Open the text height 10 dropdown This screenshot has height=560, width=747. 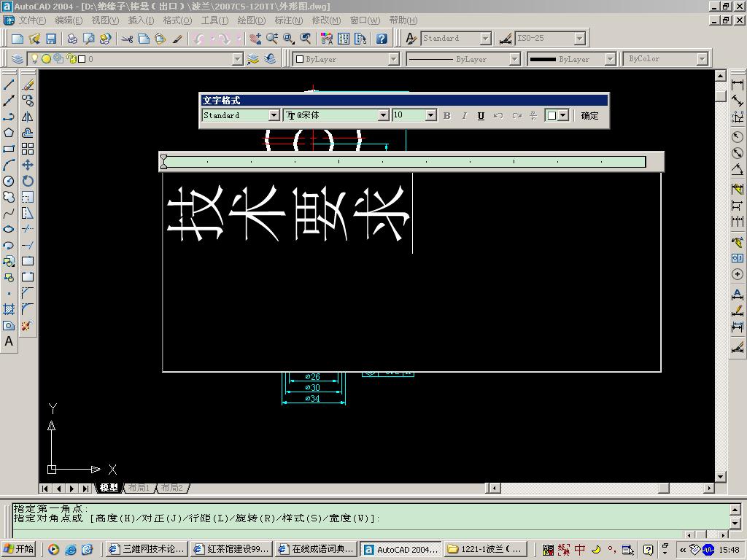[x=430, y=115]
